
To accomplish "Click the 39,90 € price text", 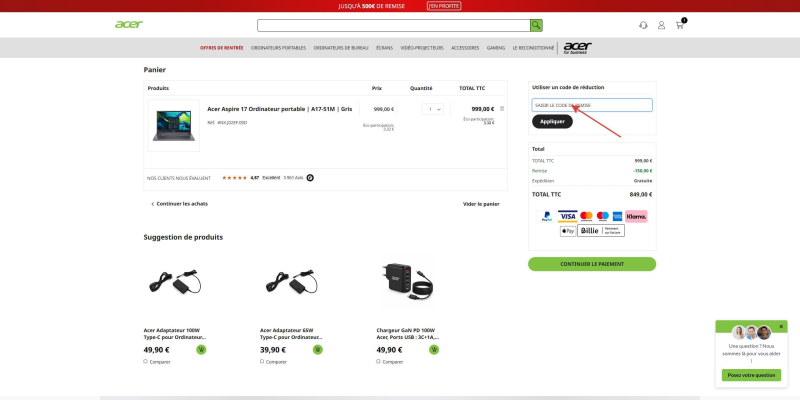I will coord(273,350).
